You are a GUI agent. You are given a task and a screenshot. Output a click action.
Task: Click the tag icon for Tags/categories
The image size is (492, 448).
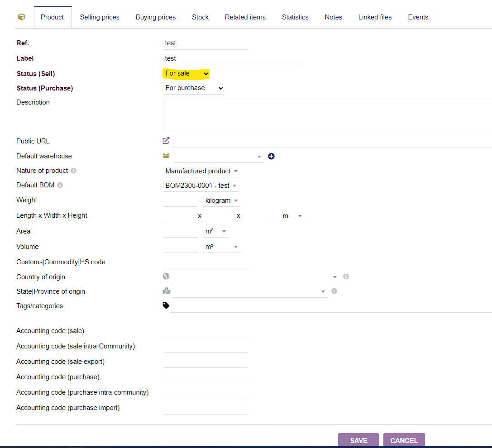pos(166,305)
